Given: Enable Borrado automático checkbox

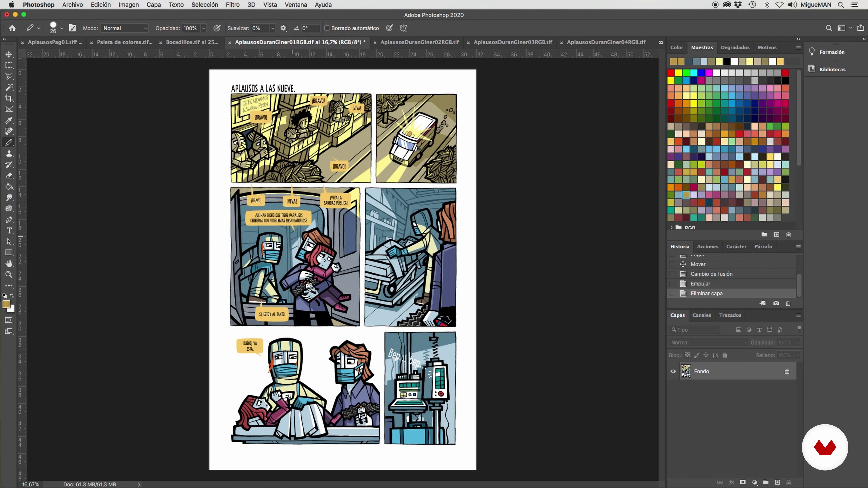Looking at the screenshot, I should pos(326,28).
